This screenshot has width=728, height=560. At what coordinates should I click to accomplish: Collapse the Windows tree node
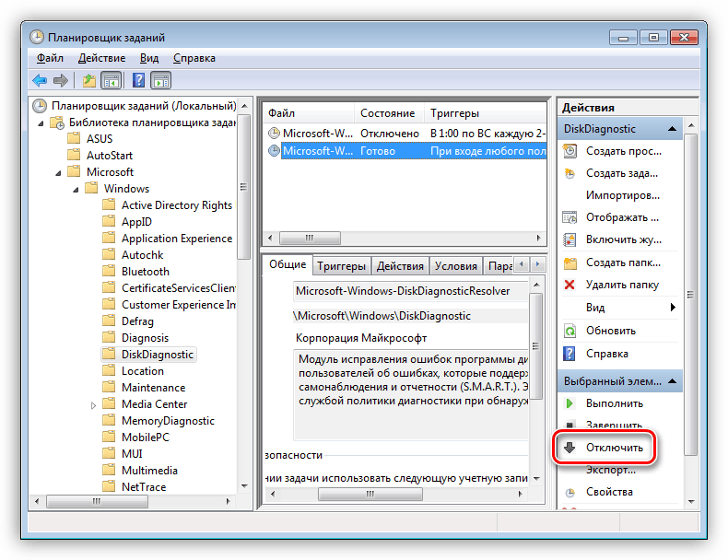(x=76, y=190)
